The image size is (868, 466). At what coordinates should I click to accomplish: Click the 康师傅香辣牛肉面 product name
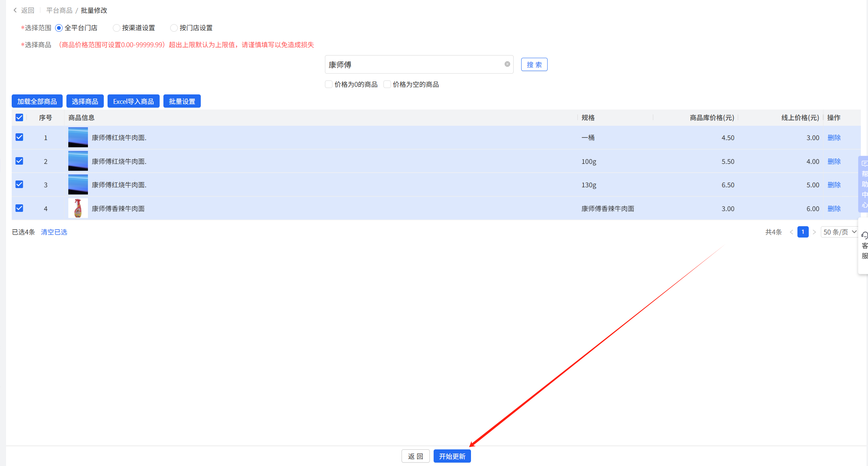[118, 208]
